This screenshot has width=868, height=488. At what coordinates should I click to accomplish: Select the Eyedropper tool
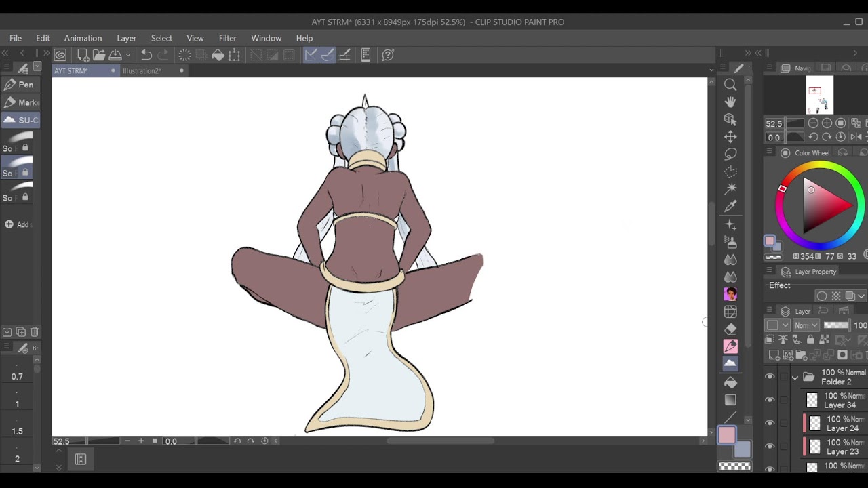[x=730, y=206]
